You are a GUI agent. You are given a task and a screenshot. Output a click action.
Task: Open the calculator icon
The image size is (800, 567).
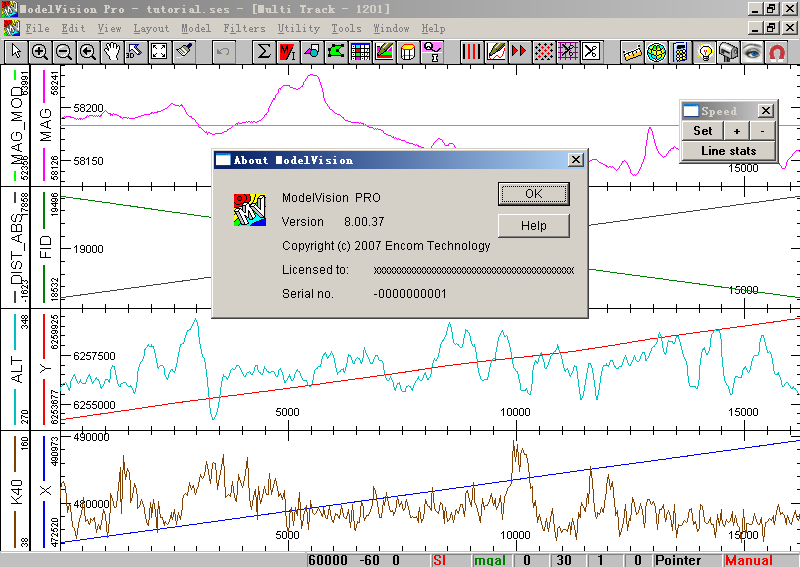pyautogui.click(x=680, y=52)
